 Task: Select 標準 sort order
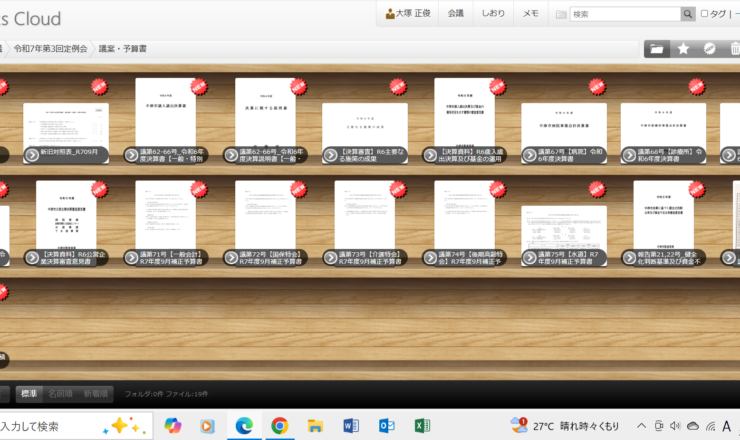[x=30, y=393]
